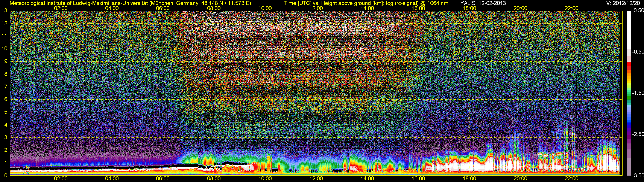644x182 pixels.
Task: Click the Meteorological Institute of Ludwig-Maximilians-Universität title text
Action: tap(131, 3)
